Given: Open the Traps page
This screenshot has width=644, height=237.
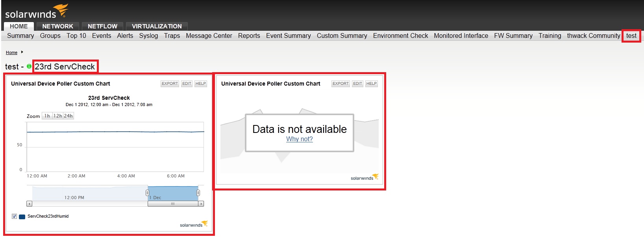Looking at the screenshot, I should click(x=172, y=35).
